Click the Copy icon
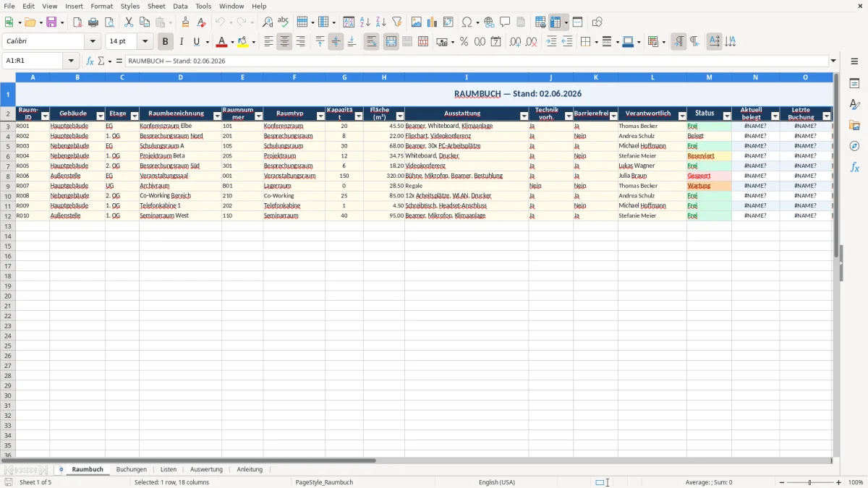 click(145, 22)
